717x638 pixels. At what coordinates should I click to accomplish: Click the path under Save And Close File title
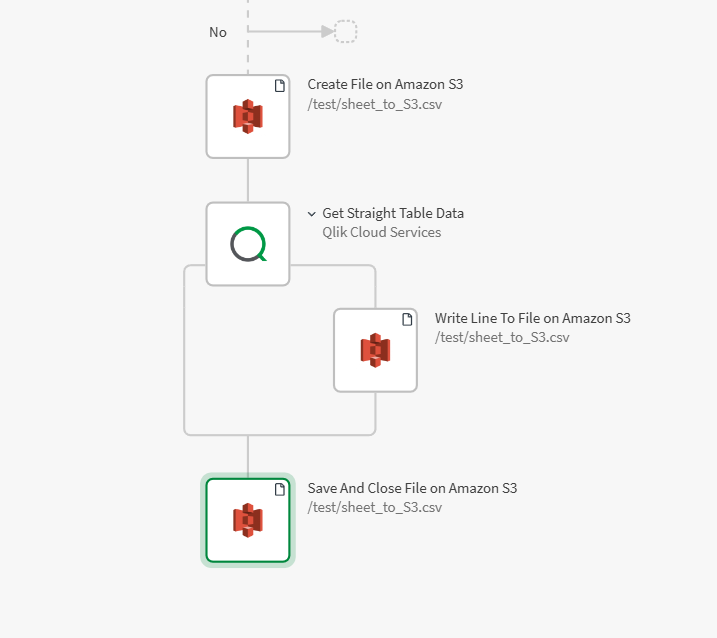pos(374,508)
